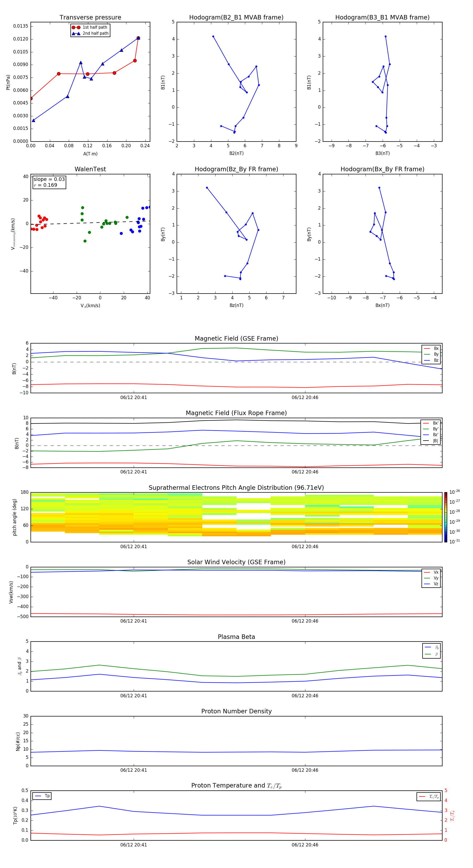The image size is (473, 868).
Task: Select the "Tp" legend entry
Action: click(x=42, y=796)
